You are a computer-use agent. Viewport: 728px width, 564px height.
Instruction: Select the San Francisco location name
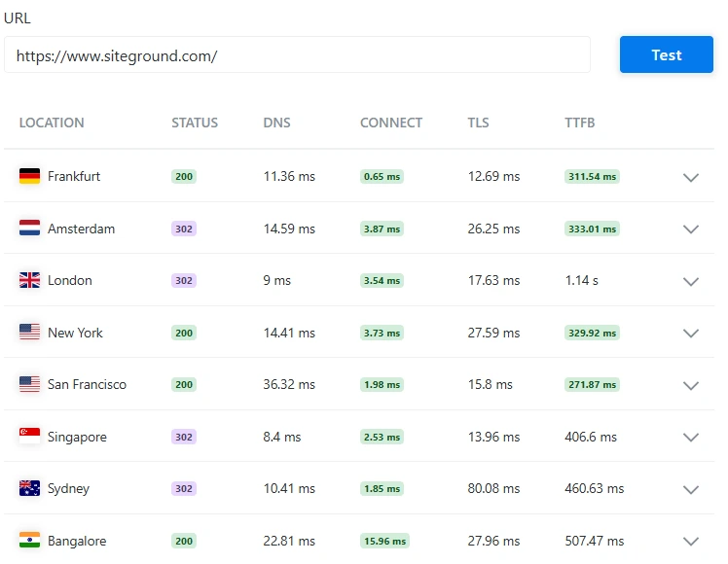point(87,384)
